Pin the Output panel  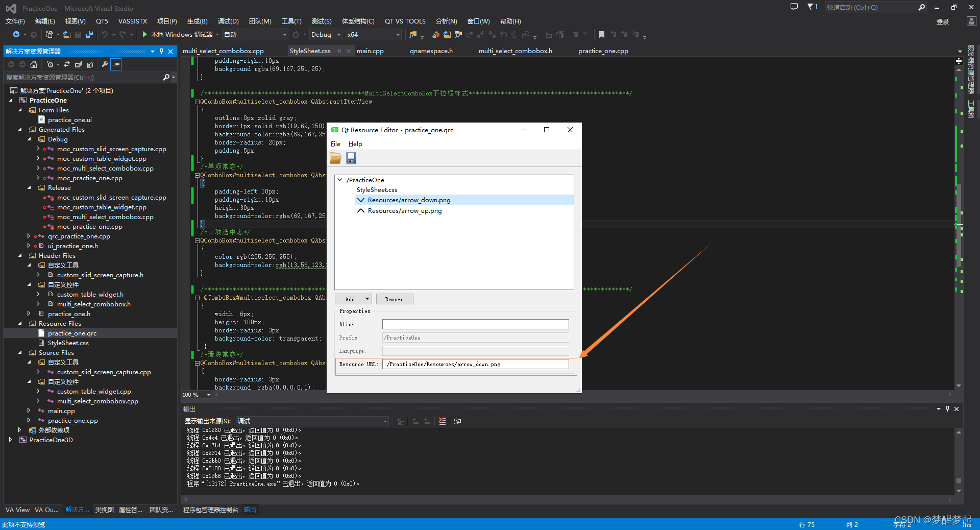(947, 409)
